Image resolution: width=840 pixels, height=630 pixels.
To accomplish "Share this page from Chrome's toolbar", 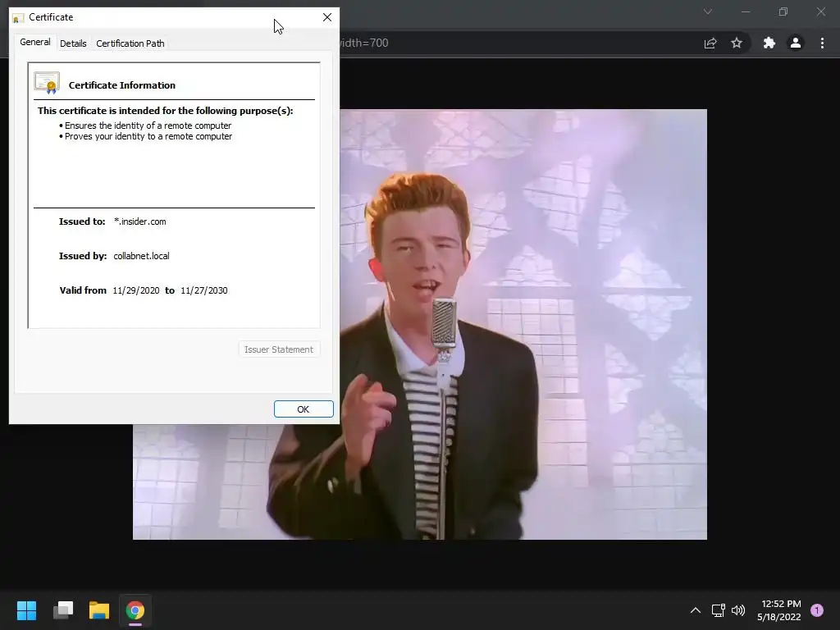I will click(x=710, y=43).
